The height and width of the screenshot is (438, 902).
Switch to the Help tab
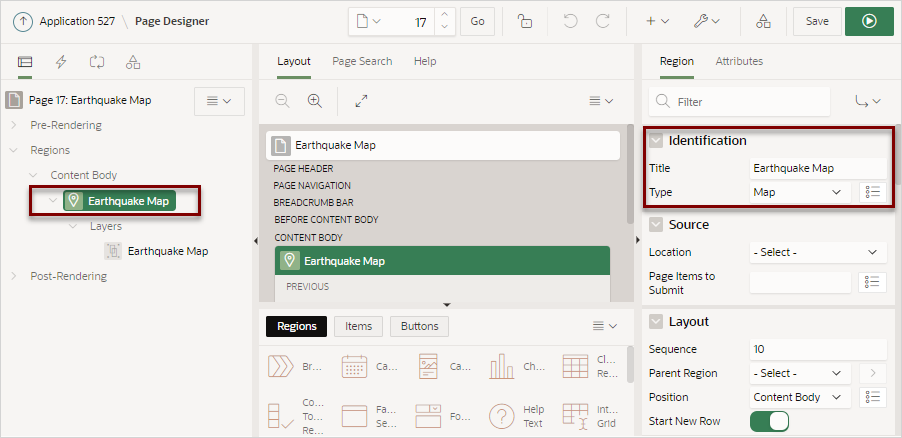click(425, 61)
